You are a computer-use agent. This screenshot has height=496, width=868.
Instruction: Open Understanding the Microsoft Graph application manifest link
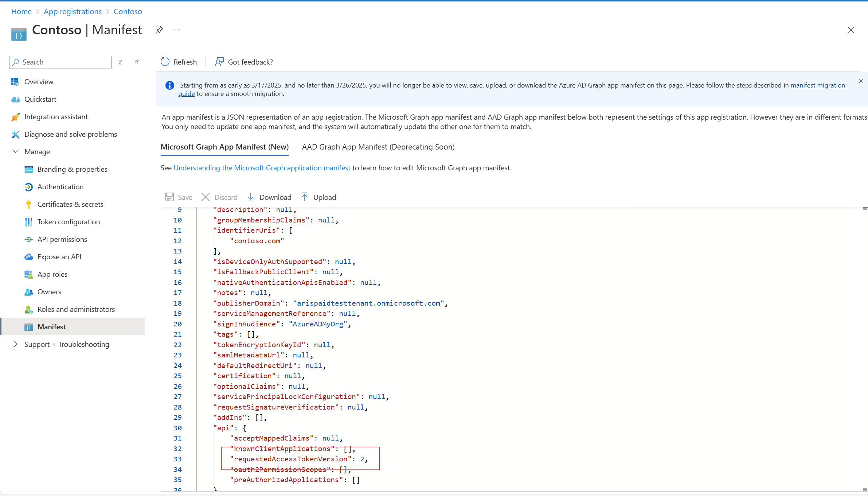tap(262, 168)
